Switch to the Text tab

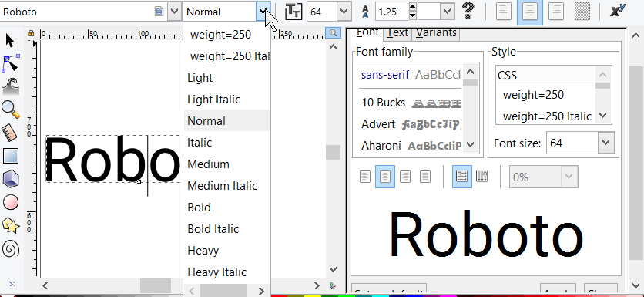[397, 32]
